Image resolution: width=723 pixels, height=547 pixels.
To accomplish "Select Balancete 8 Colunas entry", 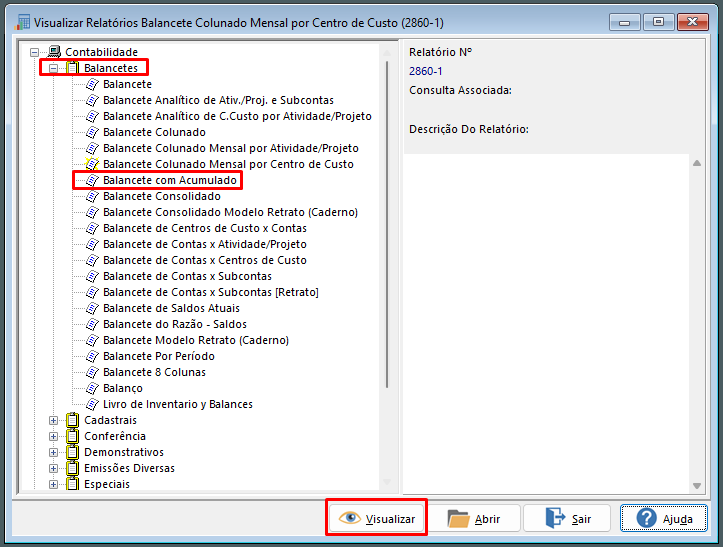I will pos(154,372).
